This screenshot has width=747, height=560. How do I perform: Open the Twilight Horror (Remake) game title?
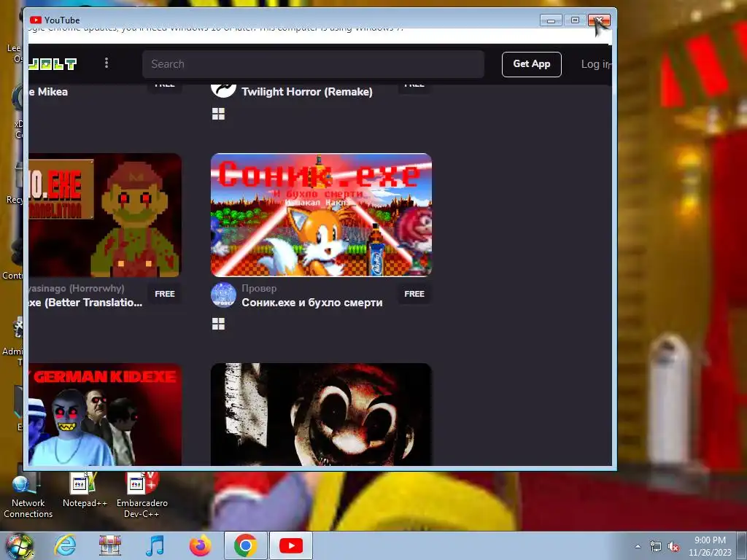(307, 91)
